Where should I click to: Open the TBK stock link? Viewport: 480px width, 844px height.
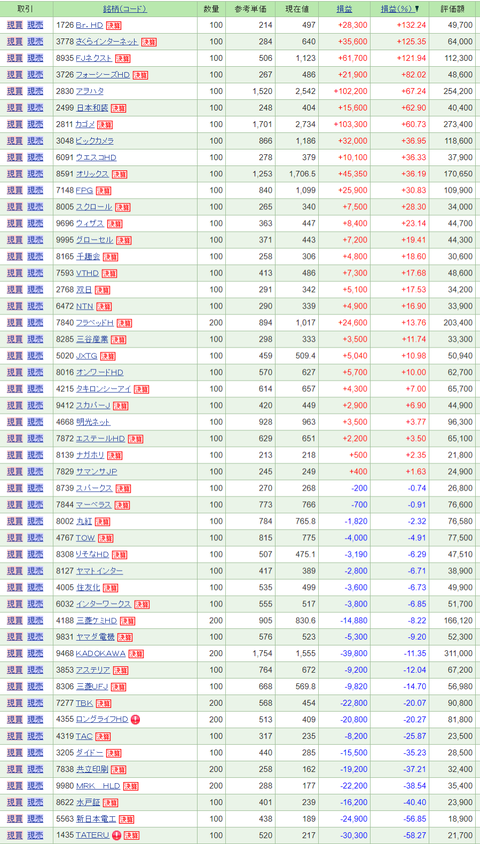[84, 704]
